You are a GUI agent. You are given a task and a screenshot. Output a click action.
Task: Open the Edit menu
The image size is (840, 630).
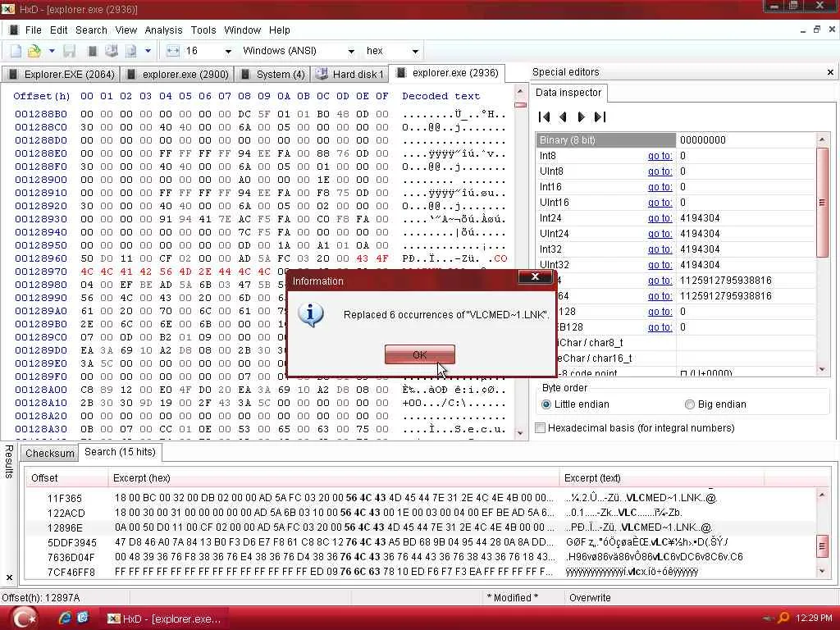tap(58, 30)
